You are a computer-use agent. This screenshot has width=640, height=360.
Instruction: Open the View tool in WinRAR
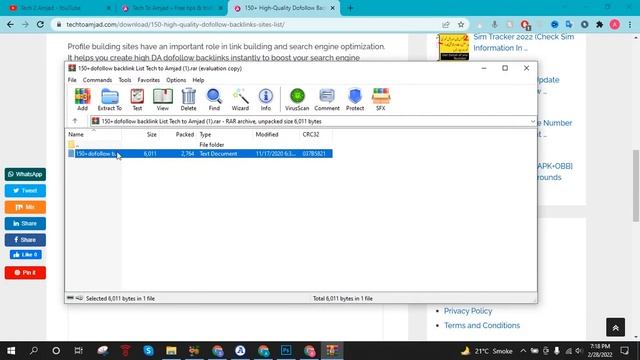pos(162,99)
